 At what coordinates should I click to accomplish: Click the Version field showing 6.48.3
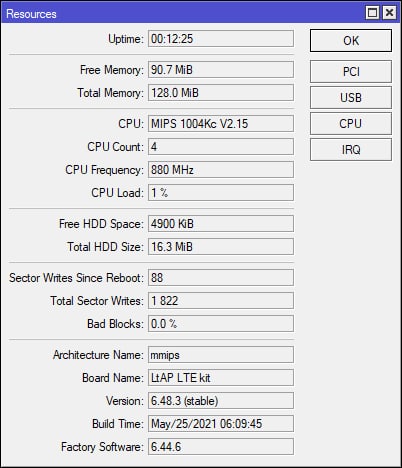221,401
